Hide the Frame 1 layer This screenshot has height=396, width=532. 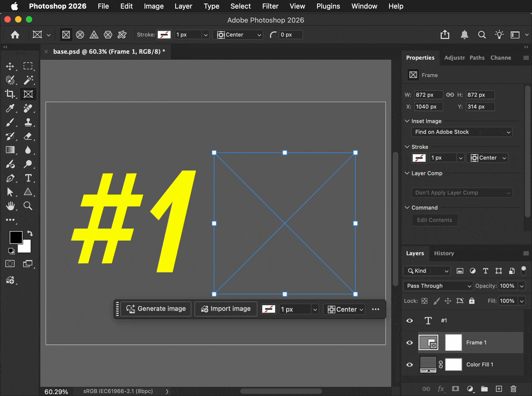coord(409,343)
